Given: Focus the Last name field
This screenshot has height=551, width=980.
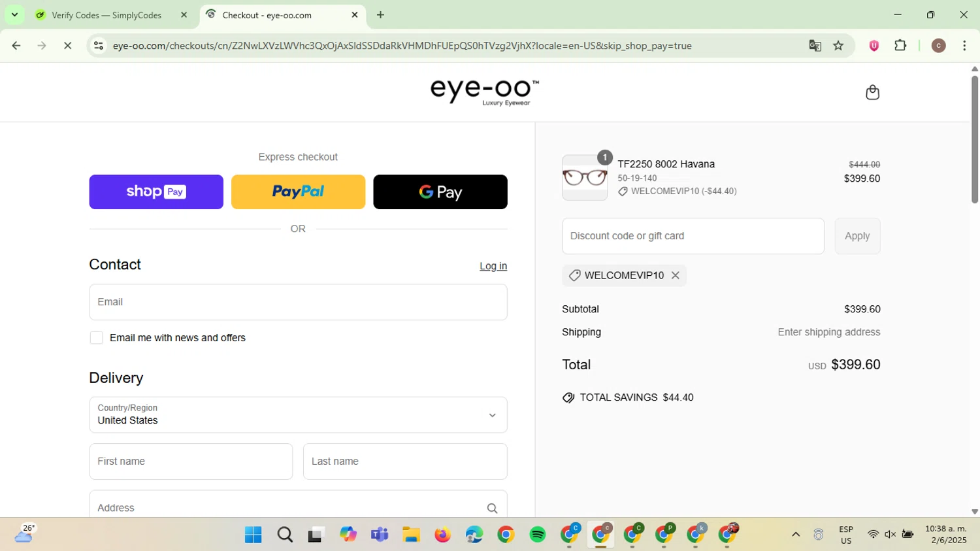Looking at the screenshot, I should pos(405,461).
